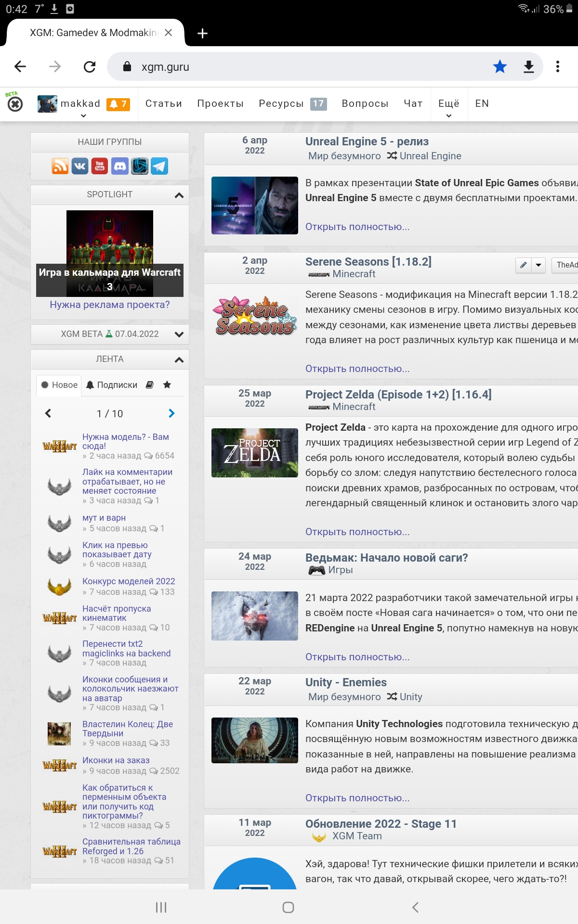Tap the Unity Enemies post thumbnail

click(x=255, y=740)
